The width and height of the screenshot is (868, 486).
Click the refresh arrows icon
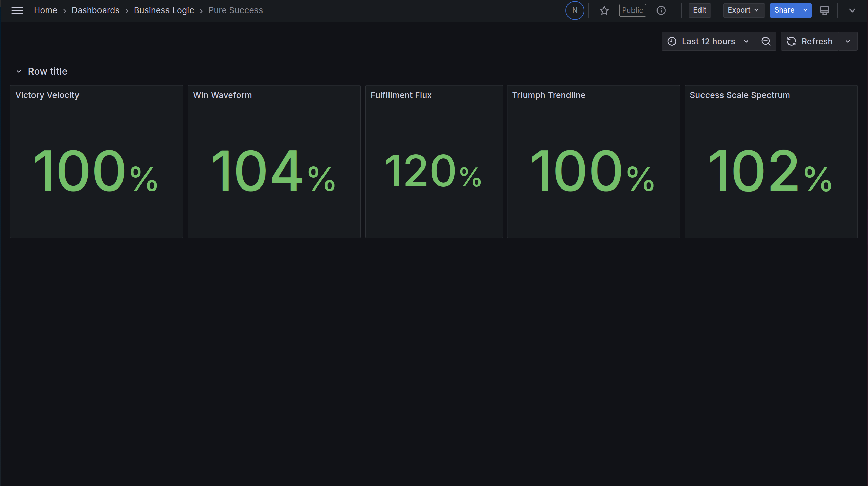tap(791, 41)
